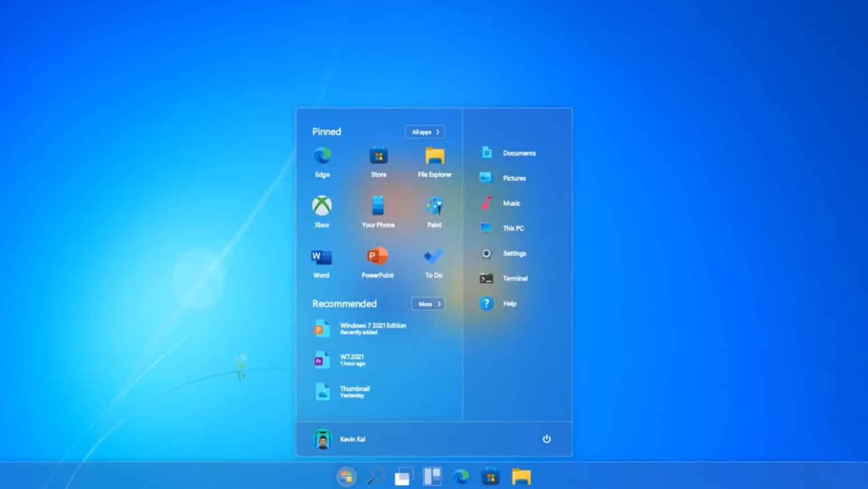Open Music from the sidebar
Viewport: 868px width, 489px height.
[513, 203]
